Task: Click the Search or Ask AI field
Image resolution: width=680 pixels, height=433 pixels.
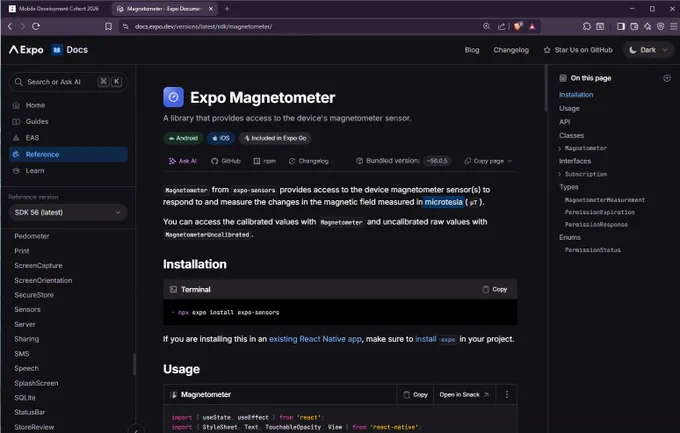Action: click(x=68, y=82)
